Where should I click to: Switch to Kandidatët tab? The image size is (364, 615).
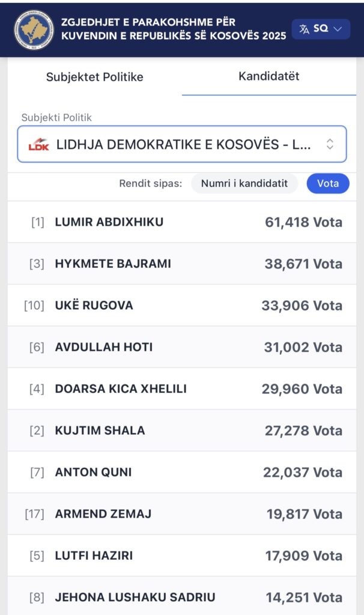268,76
